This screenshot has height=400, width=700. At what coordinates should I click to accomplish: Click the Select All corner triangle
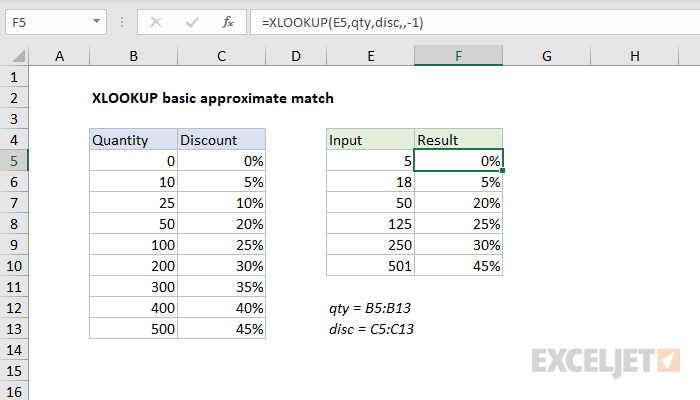pos(18,56)
